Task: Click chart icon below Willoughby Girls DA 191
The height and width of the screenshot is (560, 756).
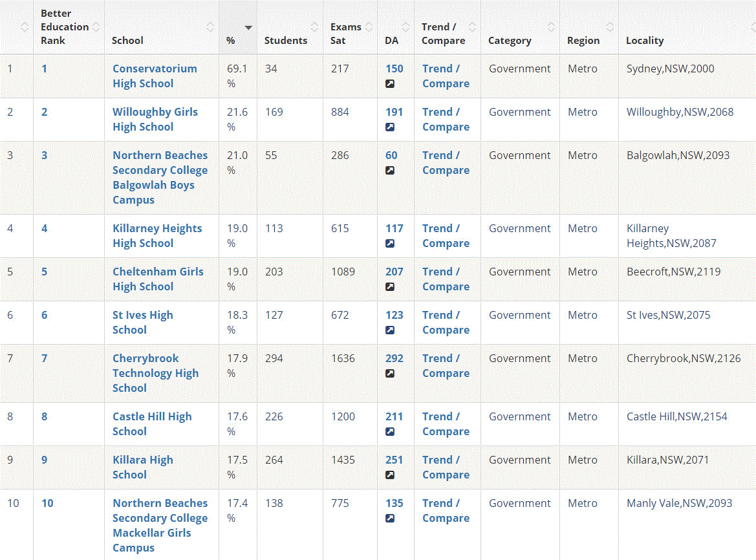Action: point(390,127)
